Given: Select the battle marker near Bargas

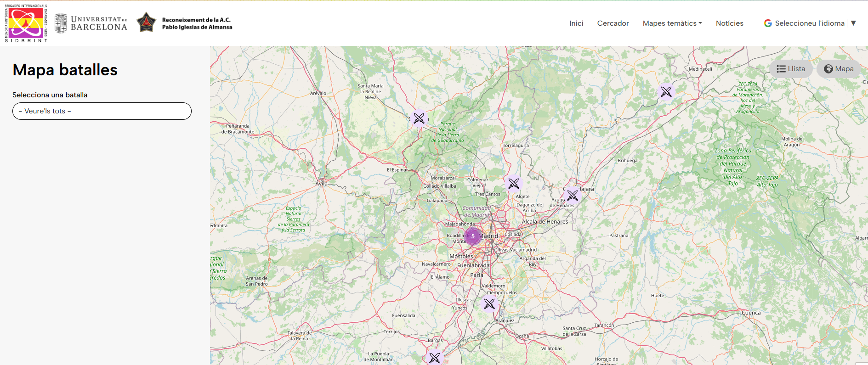Looking at the screenshot, I should click(434, 357).
